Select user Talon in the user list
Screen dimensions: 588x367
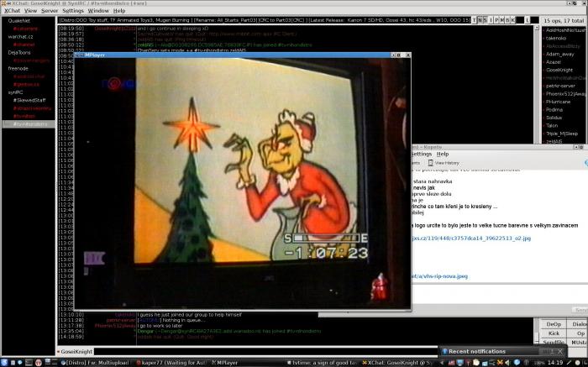point(552,126)
